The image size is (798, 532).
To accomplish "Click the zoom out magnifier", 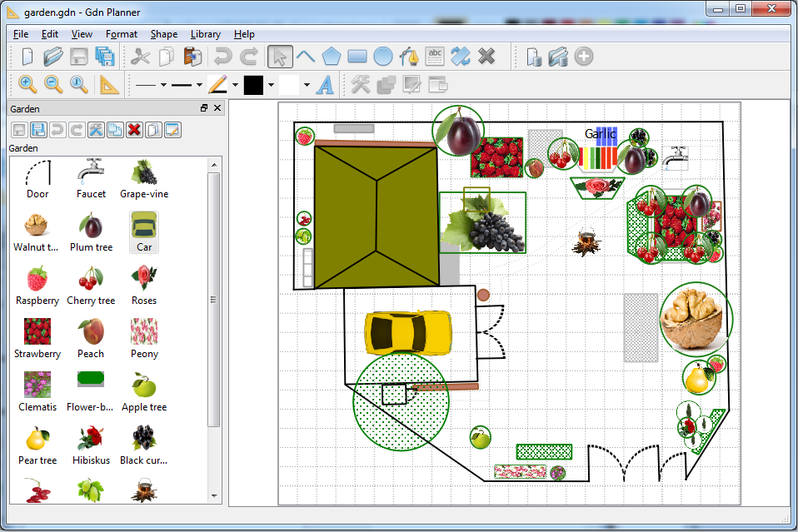I will pyautogui.click(x=53, y=84).
